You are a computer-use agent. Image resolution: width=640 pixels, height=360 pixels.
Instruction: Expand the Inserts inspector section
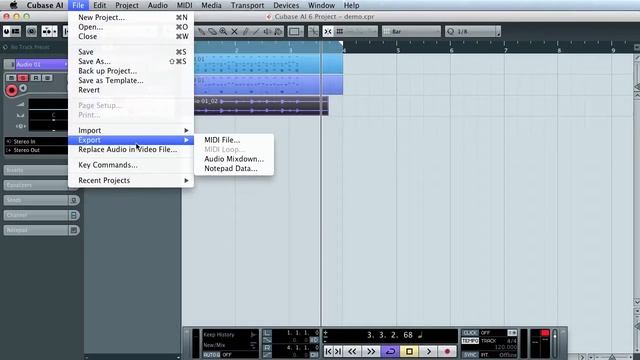point(36,170)
